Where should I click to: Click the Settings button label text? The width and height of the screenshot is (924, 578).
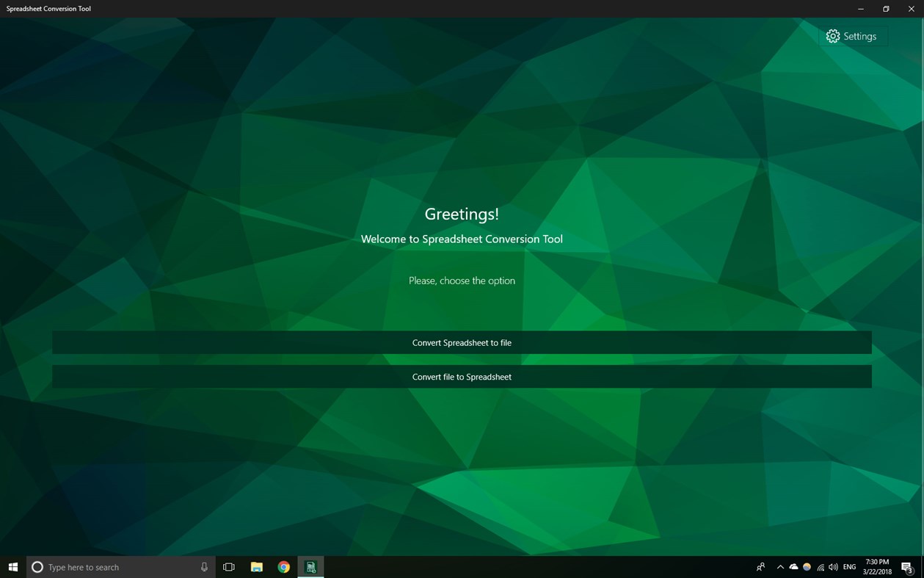tap(860, 35)
